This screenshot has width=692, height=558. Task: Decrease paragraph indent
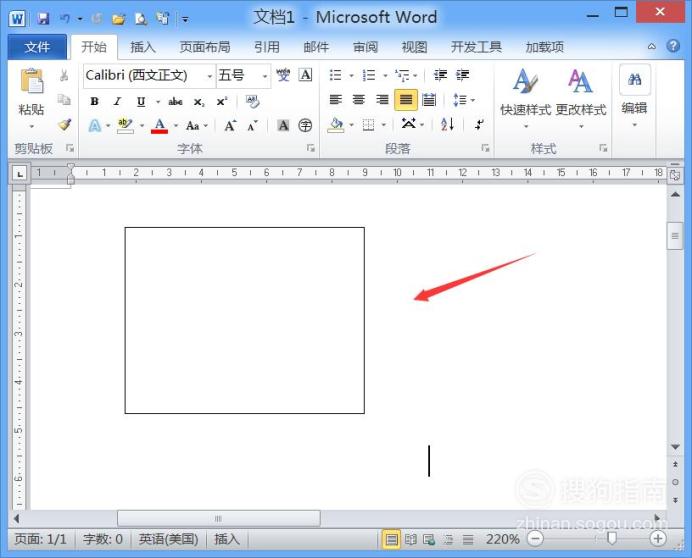click(440, 75)
